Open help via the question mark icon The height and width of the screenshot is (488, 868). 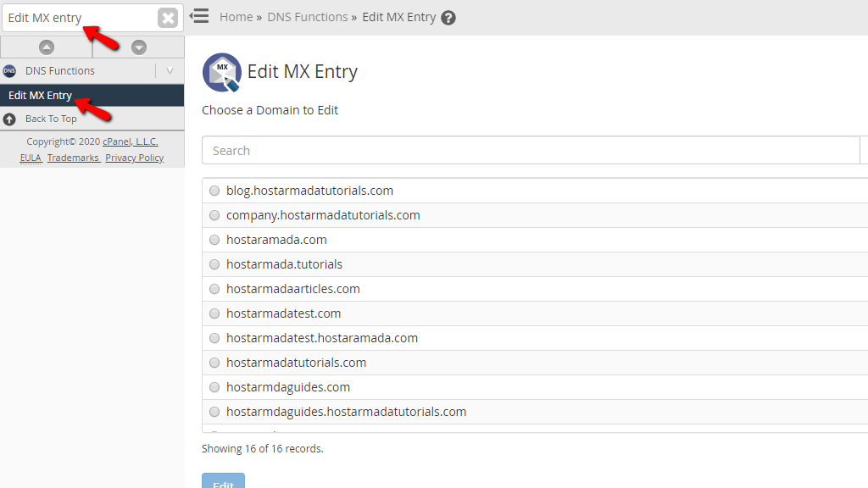pos(448,16)
